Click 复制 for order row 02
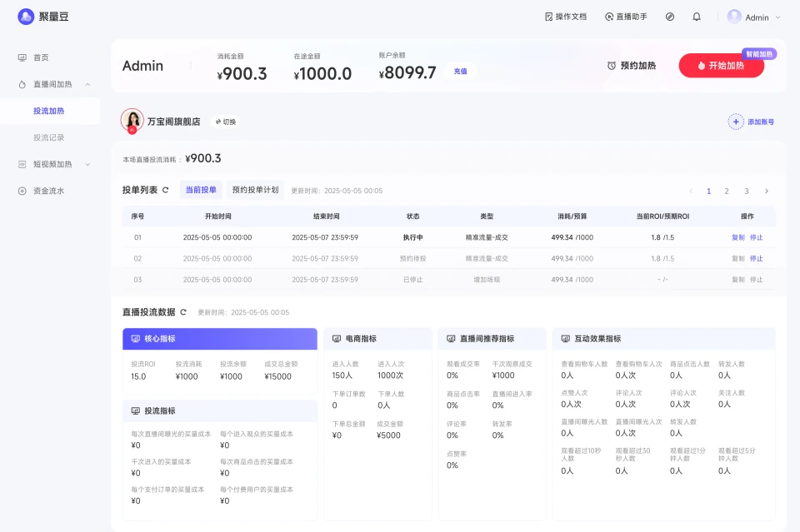 click(x=738, y=258)
